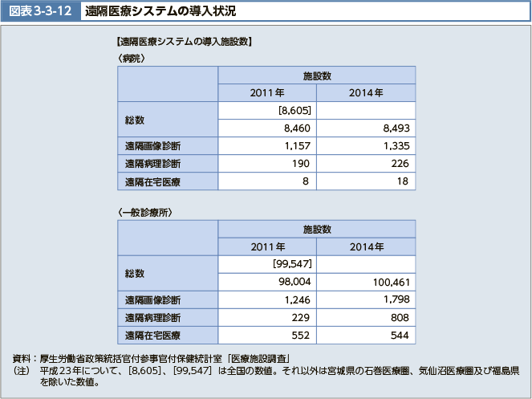Click the 遠隔在宅医療 row label in the clinic table
The width and height of the screenshot is (532, 399).
coord(152,335)
